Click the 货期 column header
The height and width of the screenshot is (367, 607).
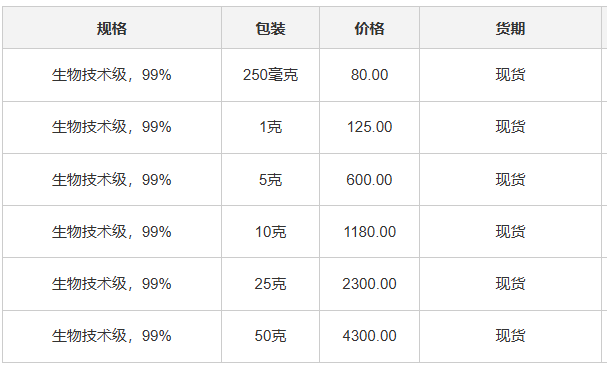point(510,28)
